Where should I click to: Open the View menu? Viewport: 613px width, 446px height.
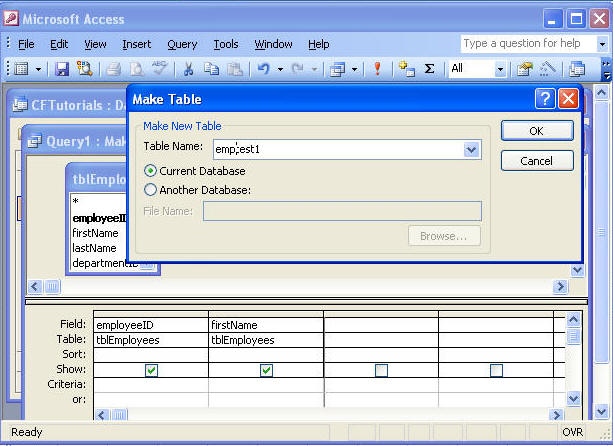(95, 44)
